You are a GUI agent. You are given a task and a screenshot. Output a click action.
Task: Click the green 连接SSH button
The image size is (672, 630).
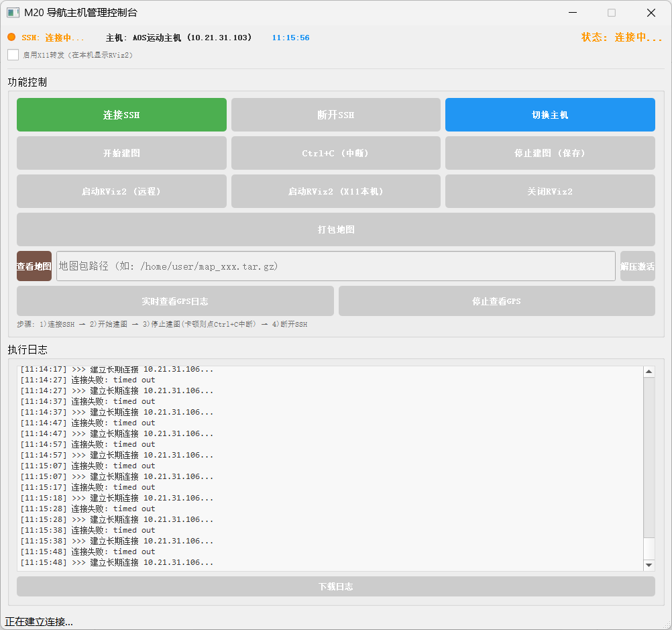pyautogui.click(x=121, y=115)
